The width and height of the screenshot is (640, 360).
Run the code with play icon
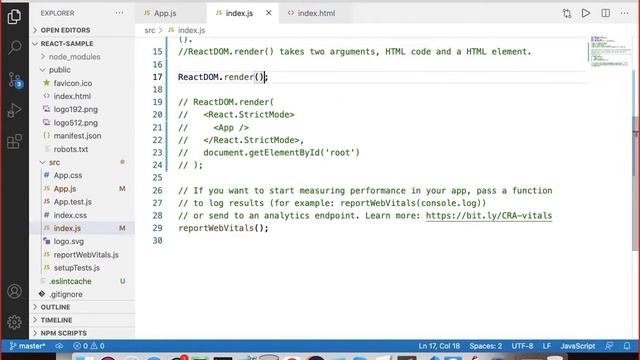586,13
